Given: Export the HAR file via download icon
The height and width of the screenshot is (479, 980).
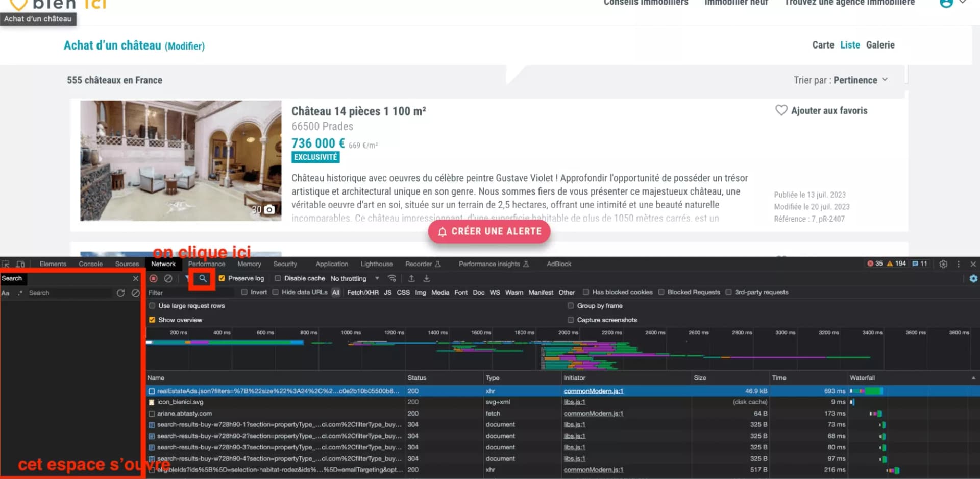Looking at the screenshot, I should click(426, 278).
